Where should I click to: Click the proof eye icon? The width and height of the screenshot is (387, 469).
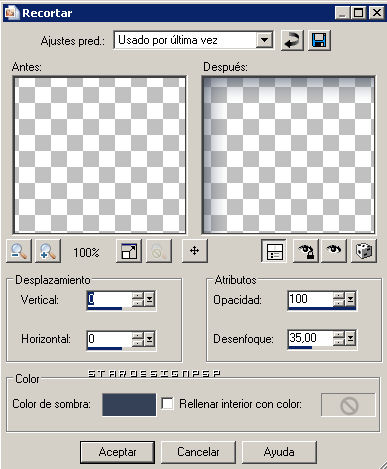coord(334,251)
